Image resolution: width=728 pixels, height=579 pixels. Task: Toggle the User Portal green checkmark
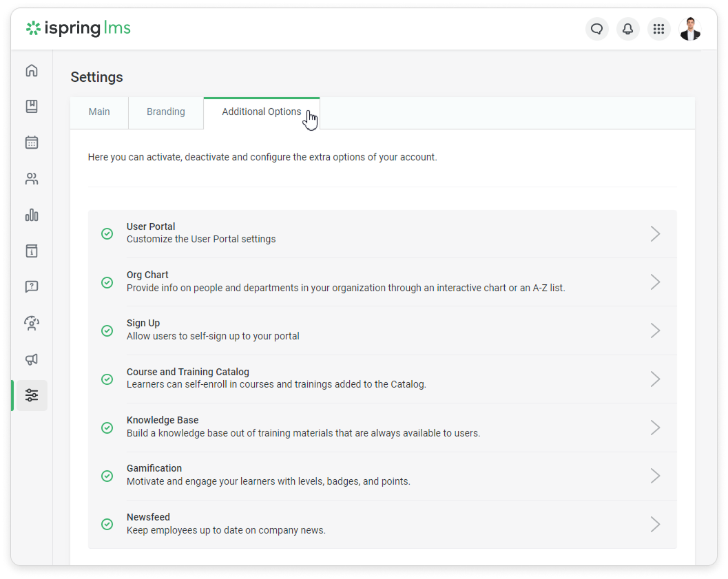click(x=107, y=233)
